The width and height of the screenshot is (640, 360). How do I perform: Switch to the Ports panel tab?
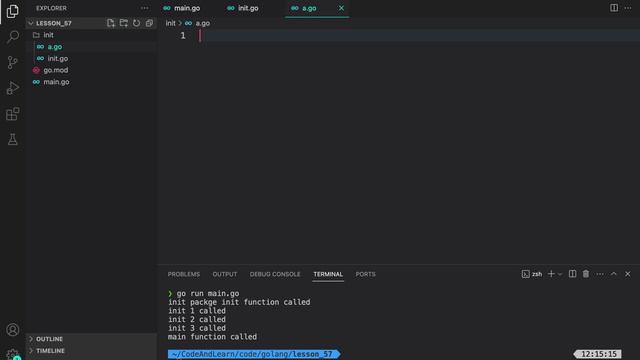click(x=365, y=274)
